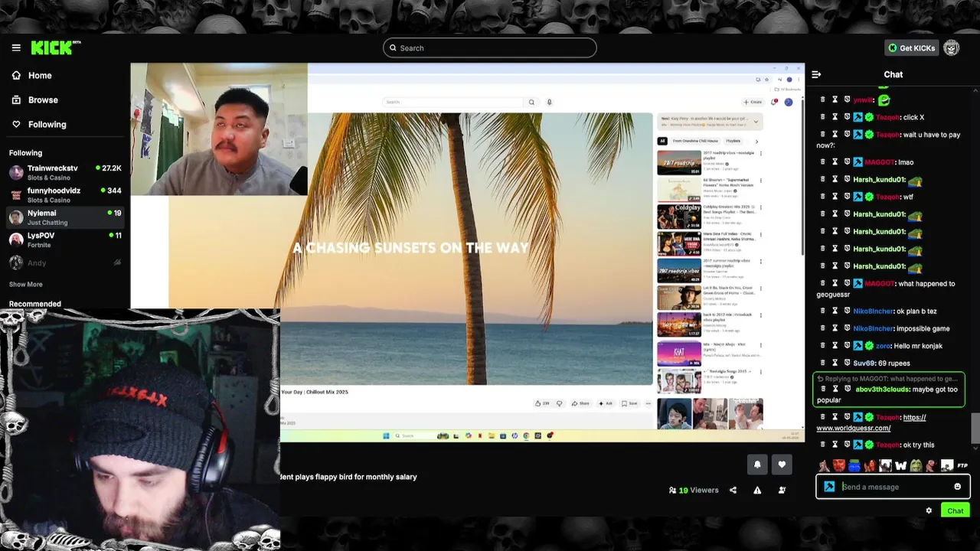980x551 pixels.
Task: Click streamer webcam overlay in the video
Action: (x=219, y=129)
